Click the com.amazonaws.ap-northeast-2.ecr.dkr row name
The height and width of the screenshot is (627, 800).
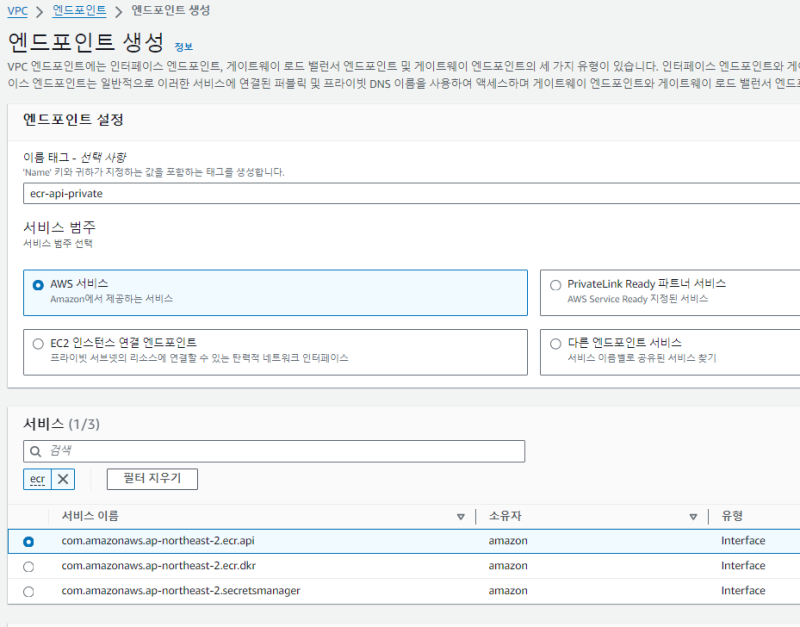click(x=158, y=566)
